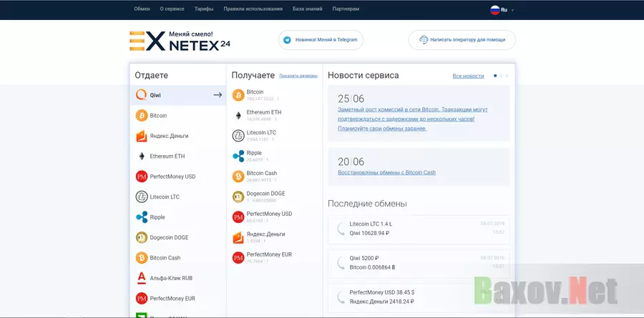This screenshot has width=644, height=318.
Task: Open the 25.06 Bitcoin commission news link
Action: coord(413,119)
